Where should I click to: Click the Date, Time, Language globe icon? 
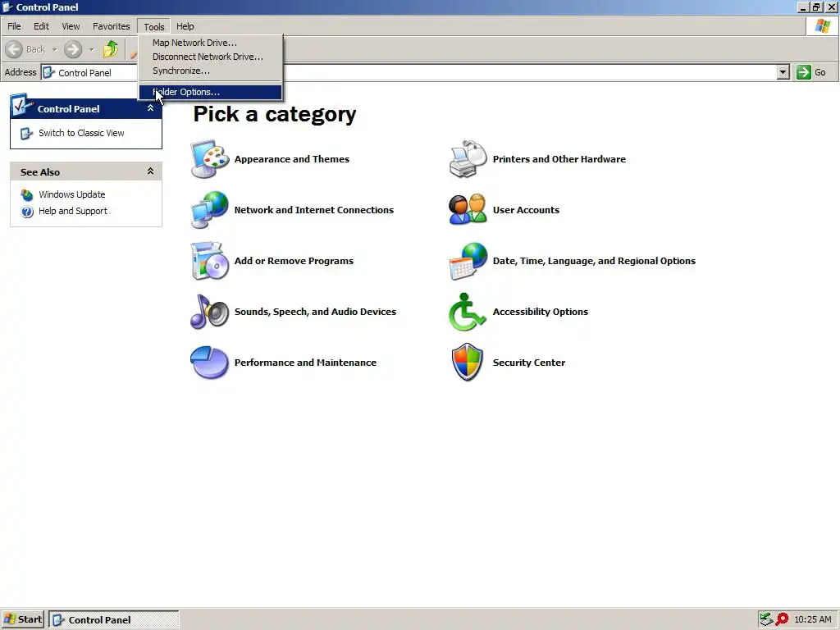point(468,261)
